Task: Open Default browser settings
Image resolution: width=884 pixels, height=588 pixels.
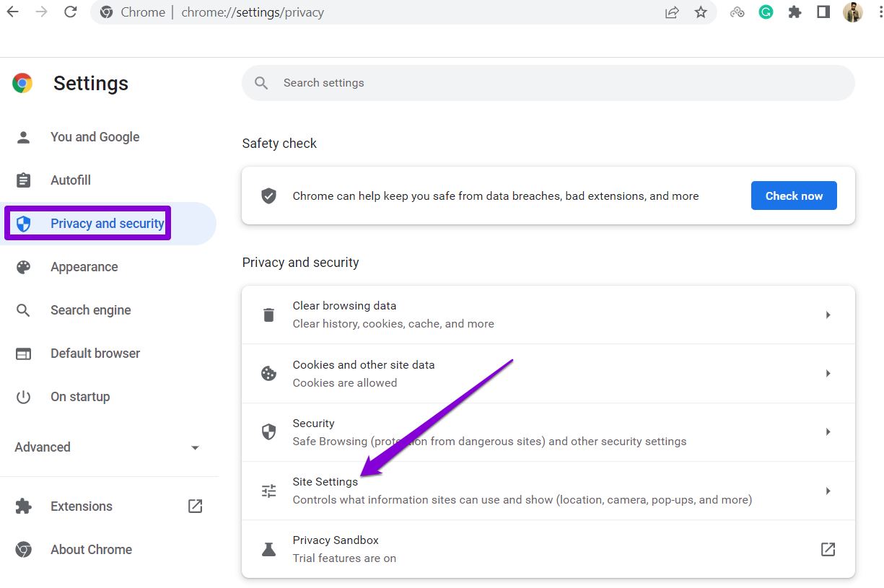Action: point(108,354)
